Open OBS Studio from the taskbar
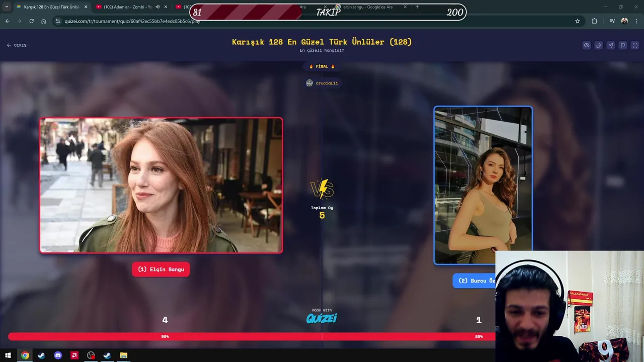Image resolution: width=644 pixels, height=362 pixels. click(x=91, y=355)
